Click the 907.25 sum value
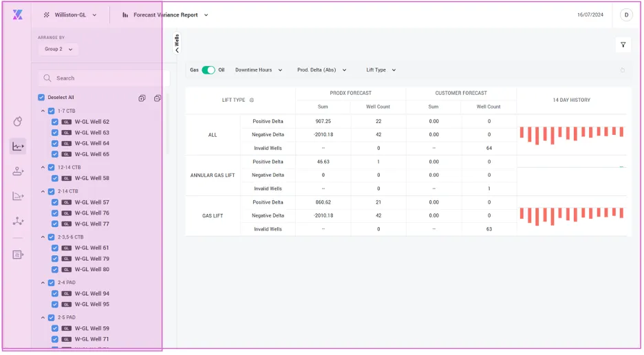 pyautogui.click(x=323, y=121)
